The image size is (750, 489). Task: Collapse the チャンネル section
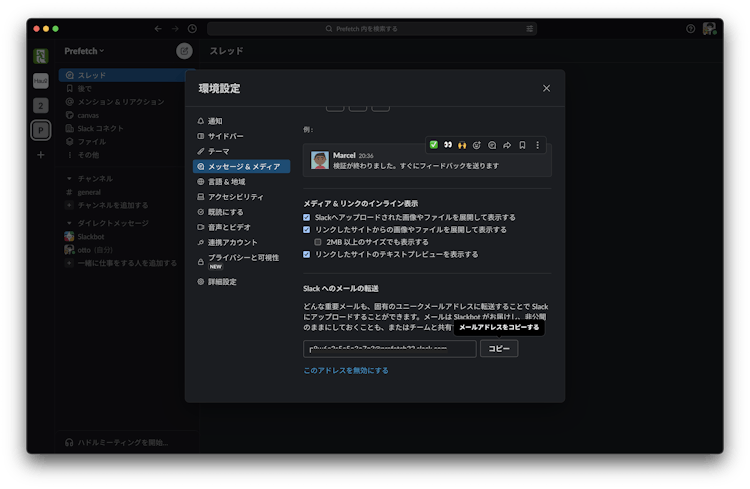tap(68, 178)
